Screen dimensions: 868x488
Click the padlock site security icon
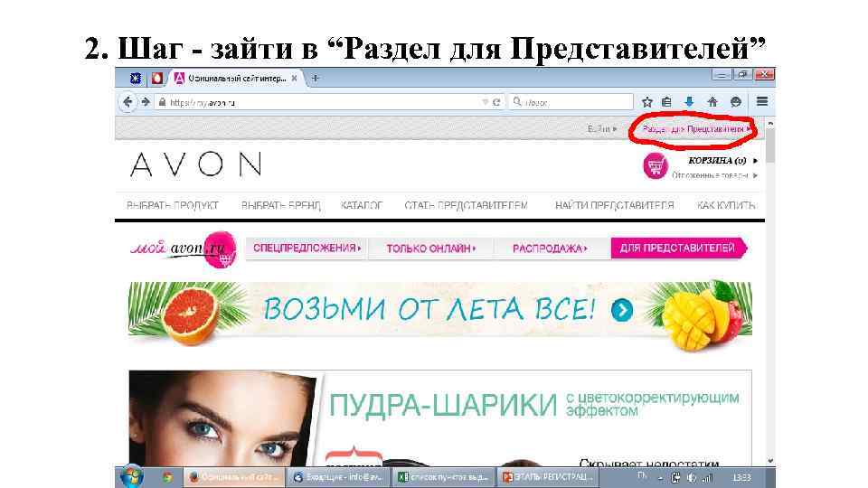[162, 102]
